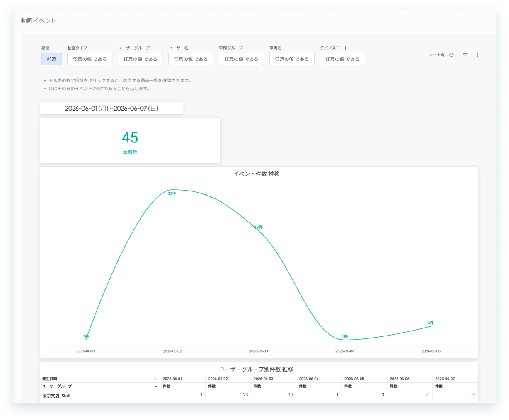Click the 2026-06-07 table column header
Image resolution: width=509 pixels, height=420 pixels.
445,379
